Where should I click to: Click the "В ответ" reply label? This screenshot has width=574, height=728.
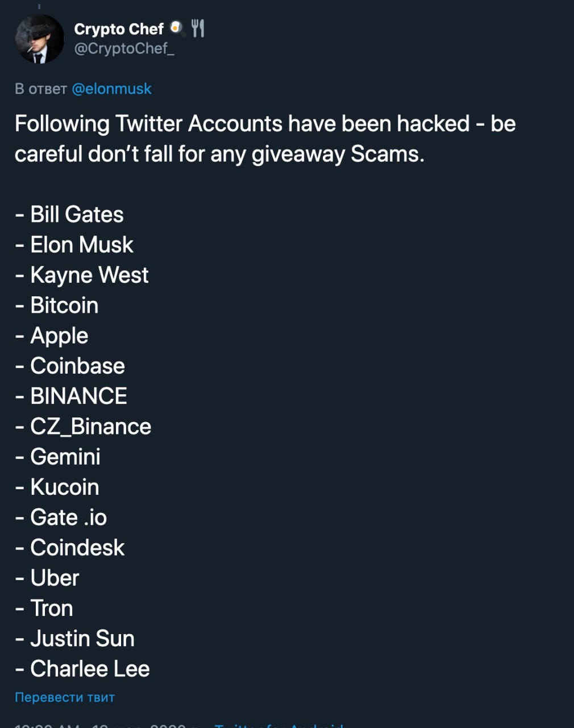point(41,89)
